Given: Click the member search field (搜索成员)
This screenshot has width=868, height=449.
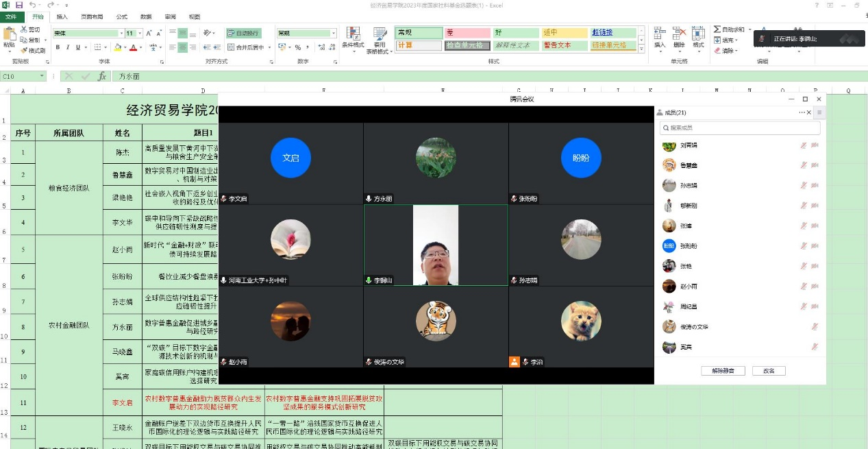Looking at the screenshot, I should [740, 128].
